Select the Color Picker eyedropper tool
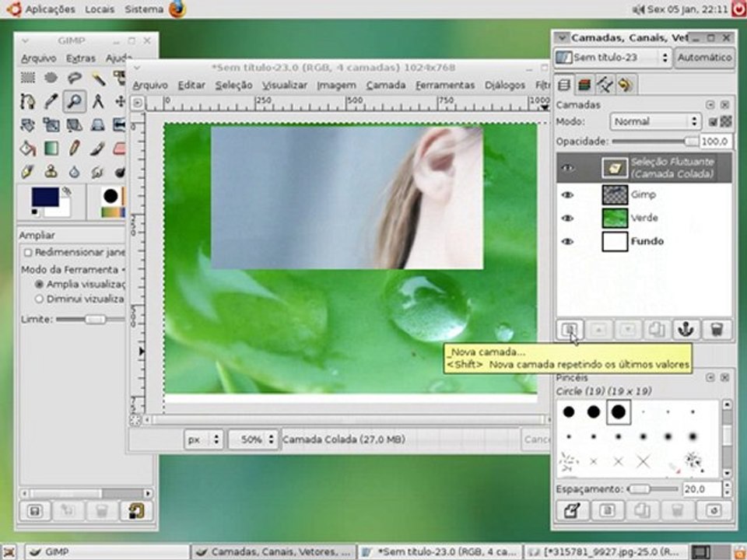Viewport: 747px width, 560px height. pos(51,101)
